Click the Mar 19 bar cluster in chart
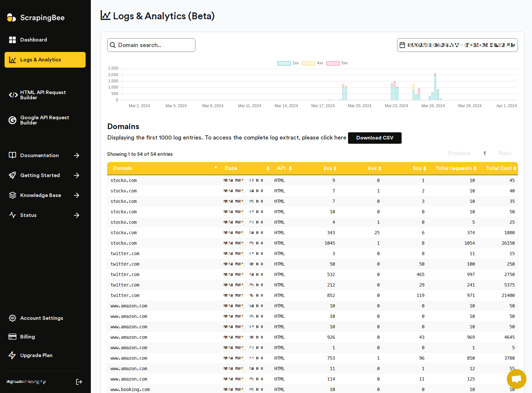 (x=344, y=92)
